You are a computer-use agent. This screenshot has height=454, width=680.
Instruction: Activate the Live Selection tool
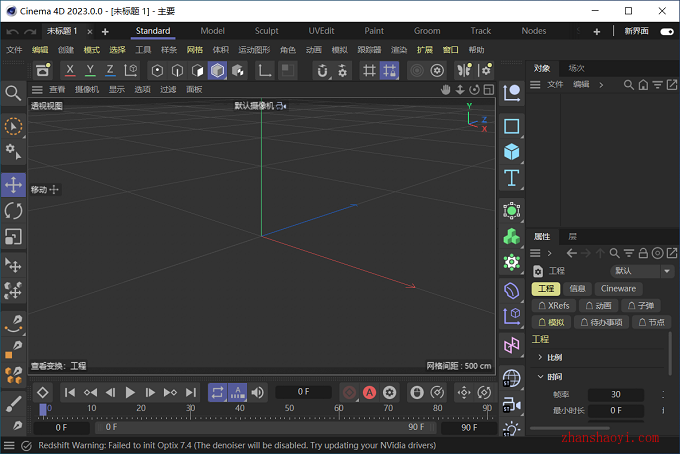point(13,127)
